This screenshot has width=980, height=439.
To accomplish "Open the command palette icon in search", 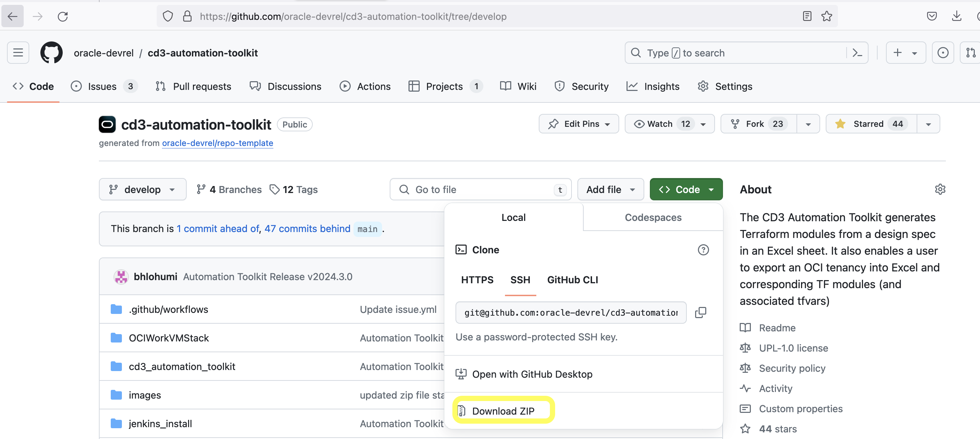I will 857,53.
